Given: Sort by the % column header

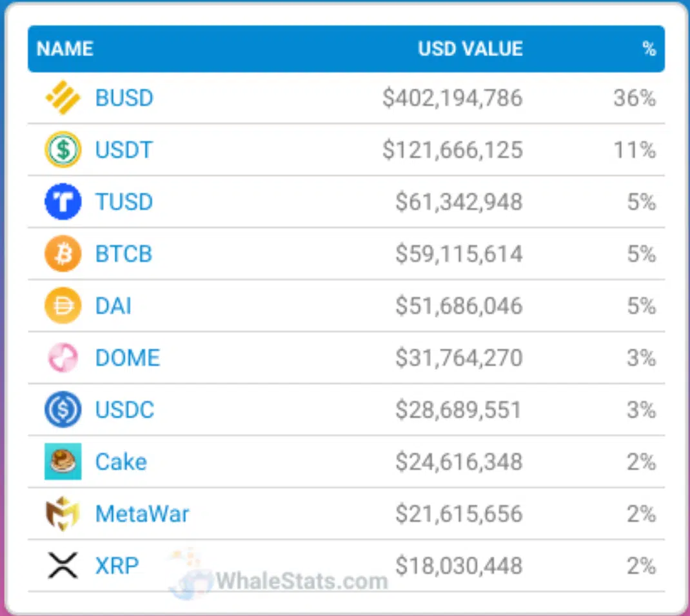Looking at the screenshot, I should click(649, 48).
